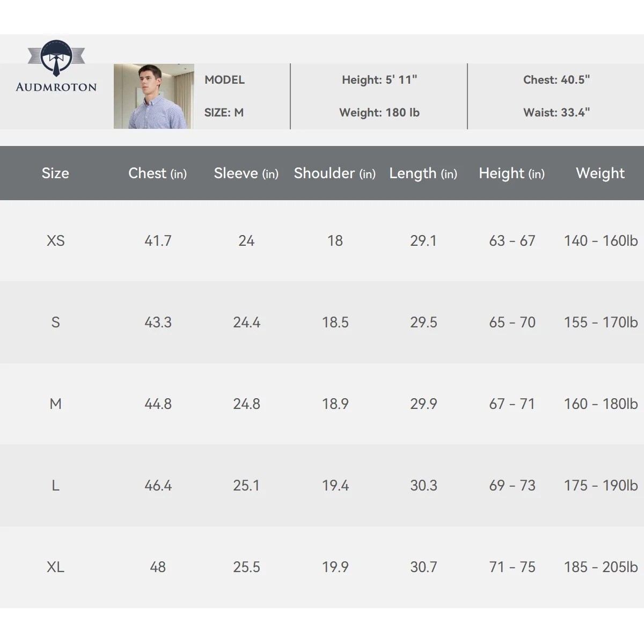Click the AUDMROTON brand name text
This screenshot has width=644, height=644.
(56, 87)
